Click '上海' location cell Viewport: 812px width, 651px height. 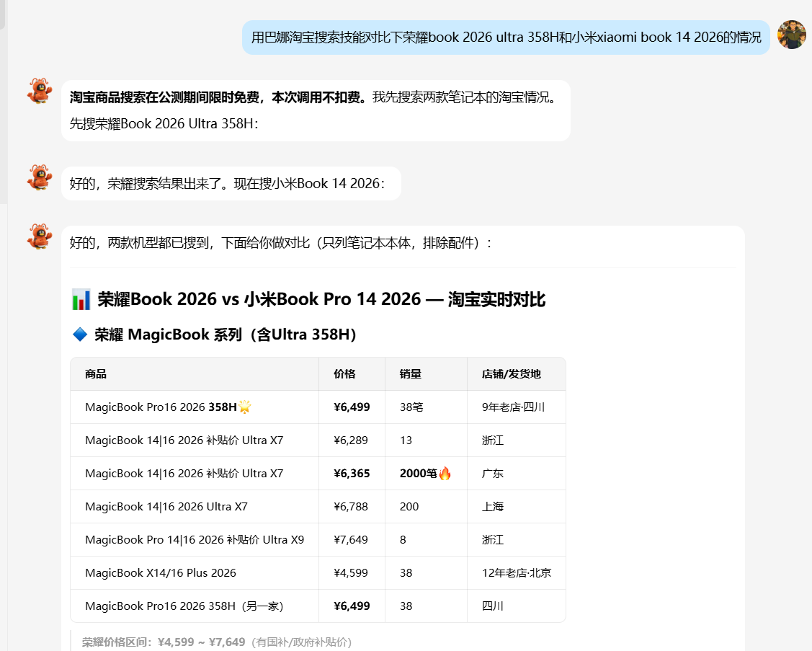pos(493,506)
